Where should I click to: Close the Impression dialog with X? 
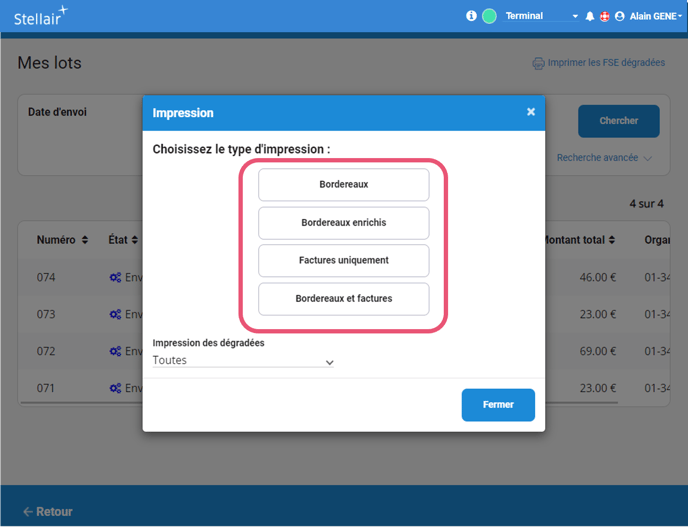(x=531, y=112)
